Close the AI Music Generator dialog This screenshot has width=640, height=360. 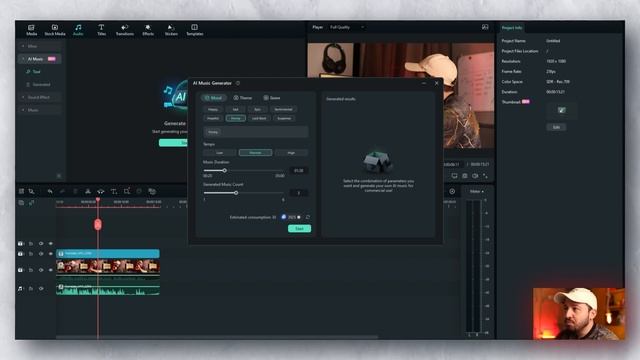(436, 83)
